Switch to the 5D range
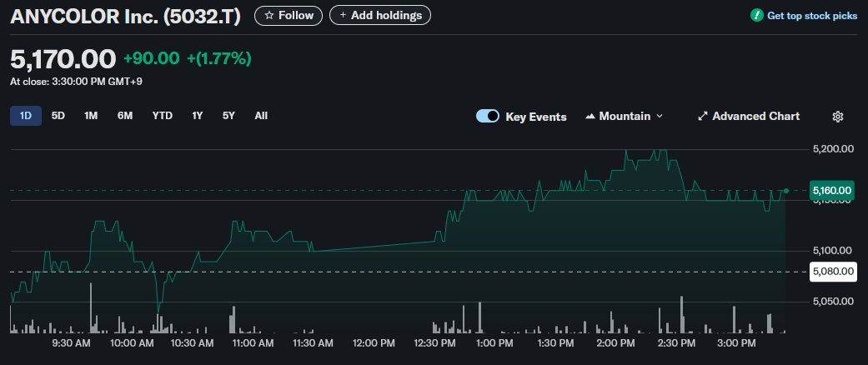Viewport: 868px width, 365px height. [58, 116]
